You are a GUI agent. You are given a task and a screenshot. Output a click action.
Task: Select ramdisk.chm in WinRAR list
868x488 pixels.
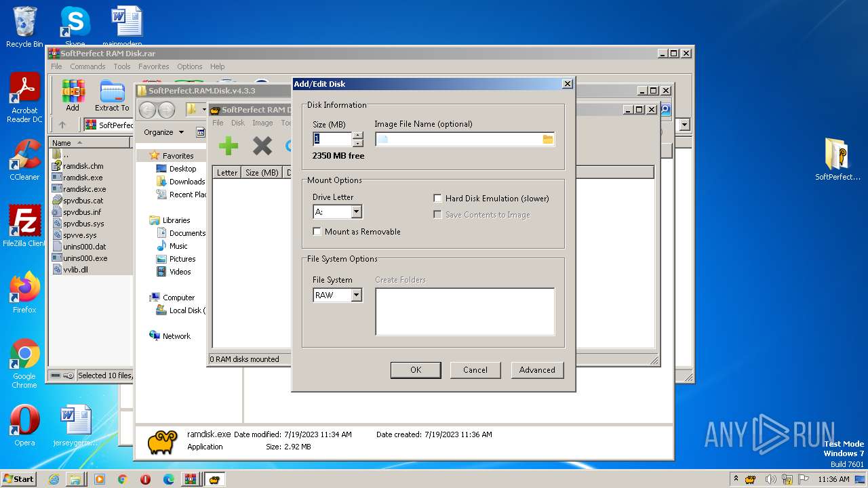pyautogui.click(x=83, y=166)
